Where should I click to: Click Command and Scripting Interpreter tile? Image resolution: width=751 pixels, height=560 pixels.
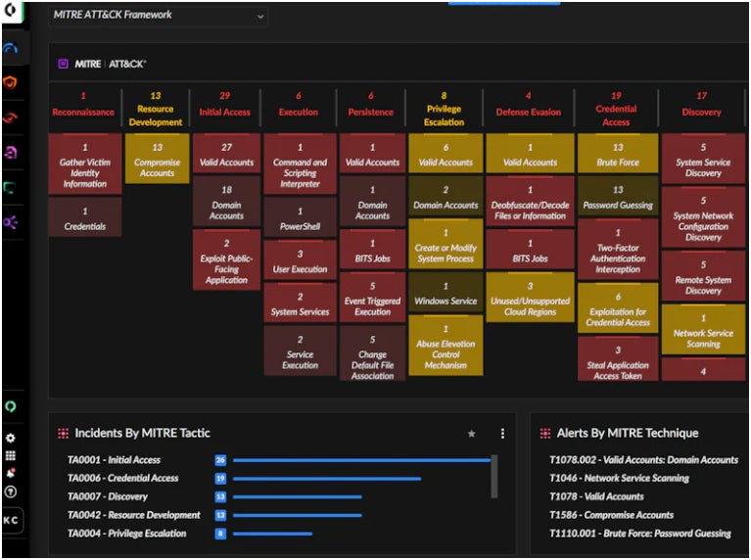pyautogui.click(x=300, y=164)
